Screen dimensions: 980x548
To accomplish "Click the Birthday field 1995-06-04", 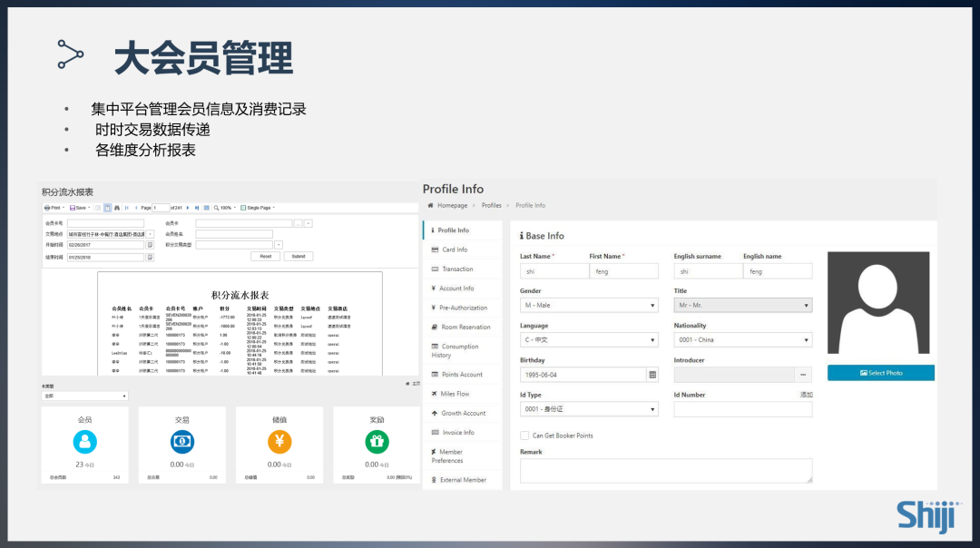I will [583, 375].
